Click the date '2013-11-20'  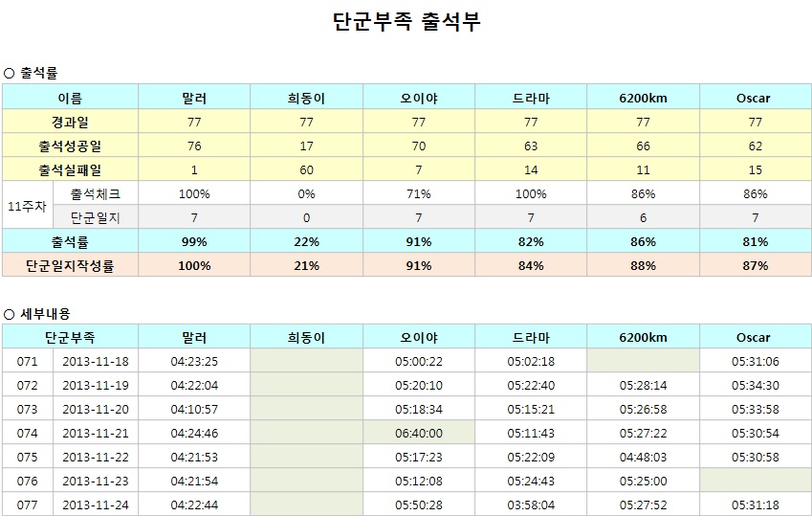point(96,409)
